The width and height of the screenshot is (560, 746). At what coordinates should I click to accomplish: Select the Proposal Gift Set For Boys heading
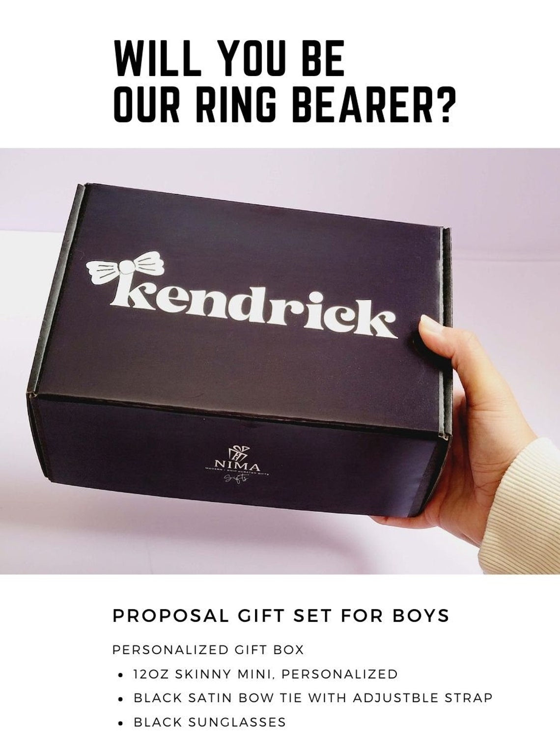tap(281, 616)
